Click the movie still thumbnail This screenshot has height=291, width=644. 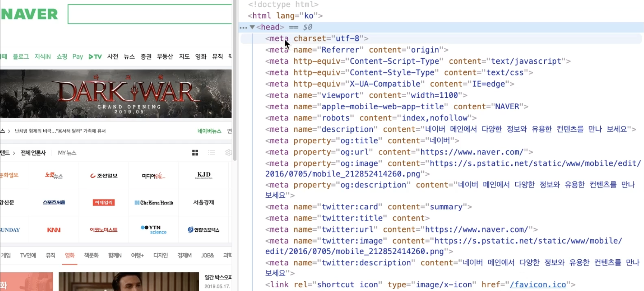(x=129, y=281)
